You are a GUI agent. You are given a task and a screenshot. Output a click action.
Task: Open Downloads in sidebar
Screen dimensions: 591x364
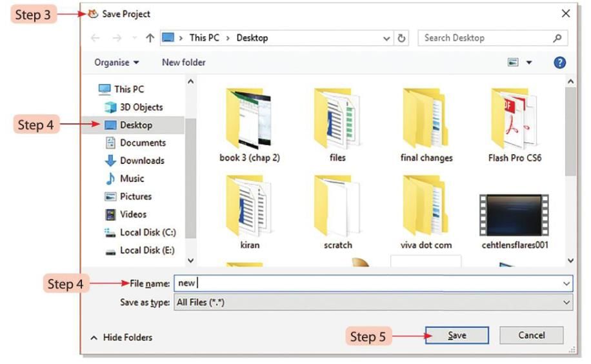click(x=135, y=161)
